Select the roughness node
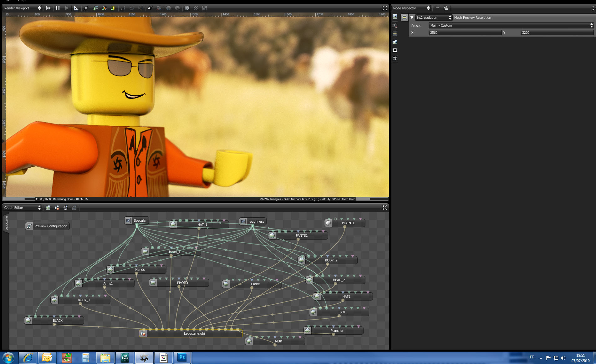This screenshot has height=364, width=596. tap(253, 221)
